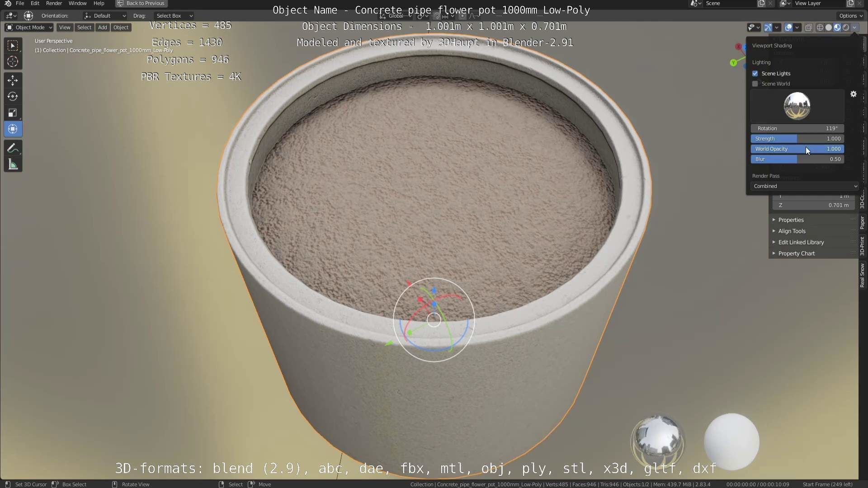The image size is (868, 488).
Task: Click the new scene icon
Action: 761,3
